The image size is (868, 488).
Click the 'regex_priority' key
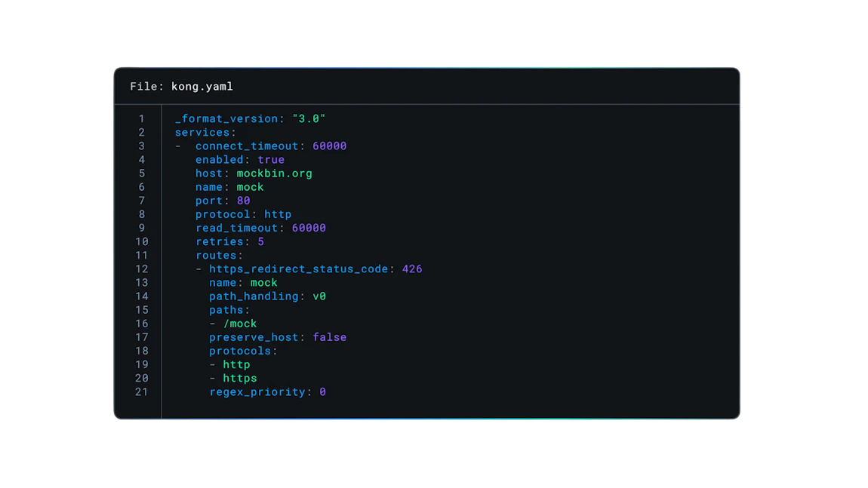pyautogui.click(x=257, y=392)
